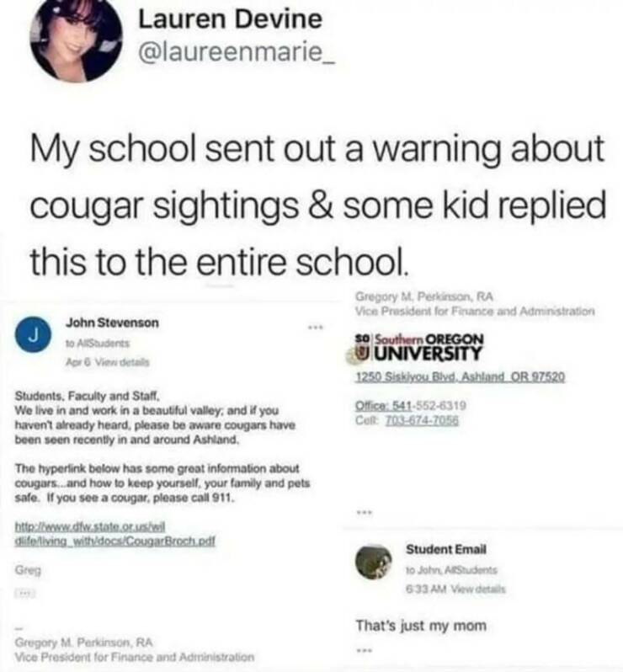Viewport: 623px width, 672px height.
Task: Open the CougarBroch.pdf hyperlink
Action: (x=114, y=533)
